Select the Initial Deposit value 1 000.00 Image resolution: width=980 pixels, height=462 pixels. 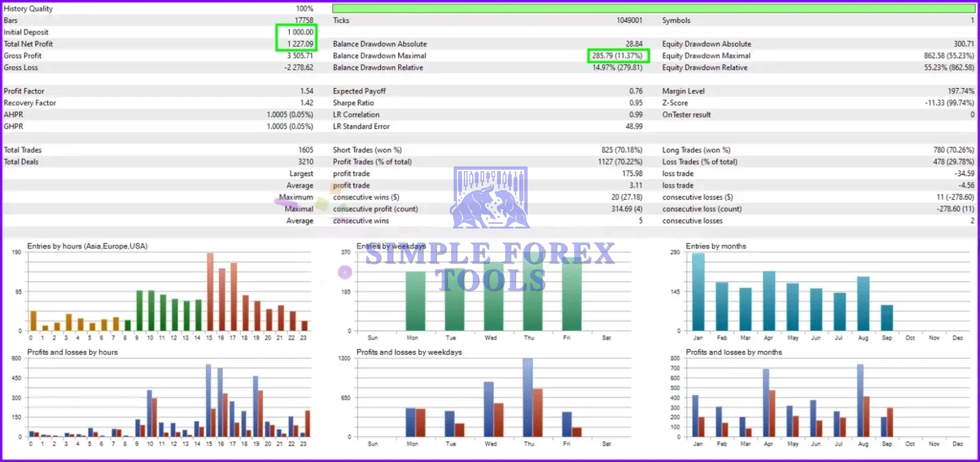point(299,32)
